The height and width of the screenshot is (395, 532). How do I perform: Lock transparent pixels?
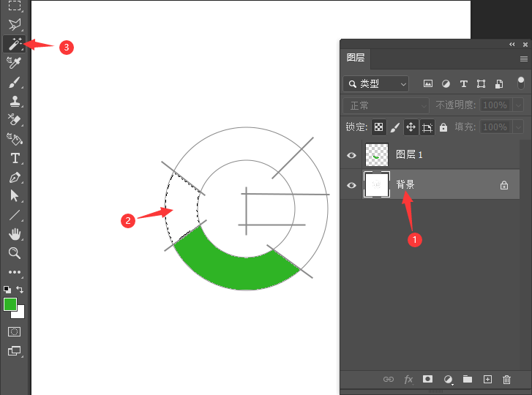[x=378, y=127]
